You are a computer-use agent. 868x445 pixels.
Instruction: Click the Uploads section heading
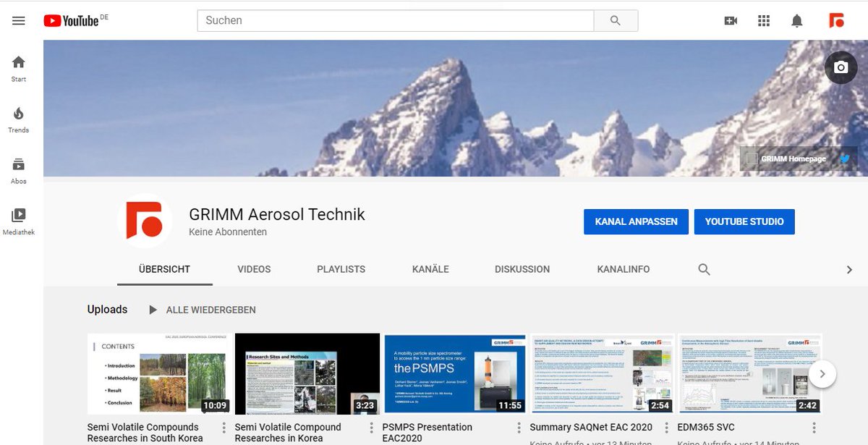click(107, 309)
